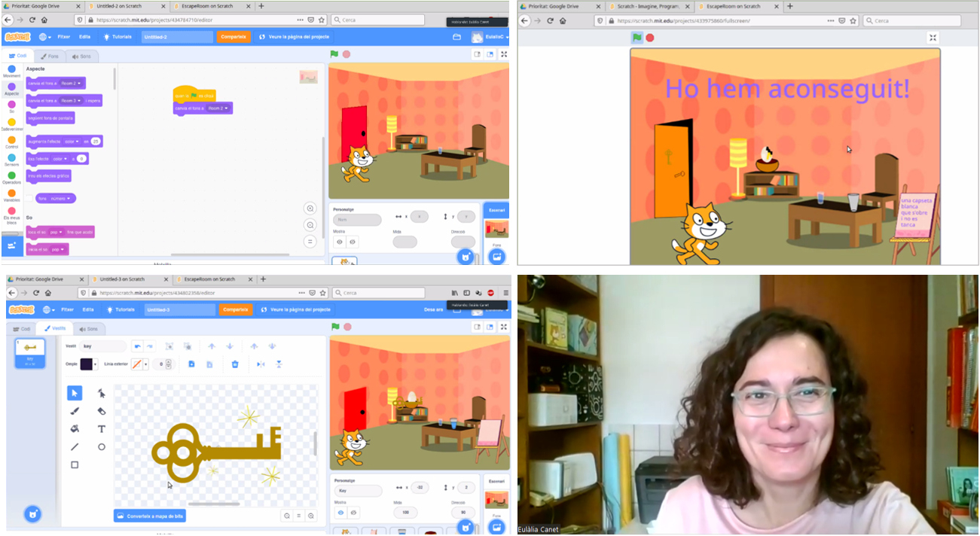The height and width of the screenshot is (536, 980).
Task: Enable the show-sprite eye in Untitled-3
Action: tap(340, 513)
